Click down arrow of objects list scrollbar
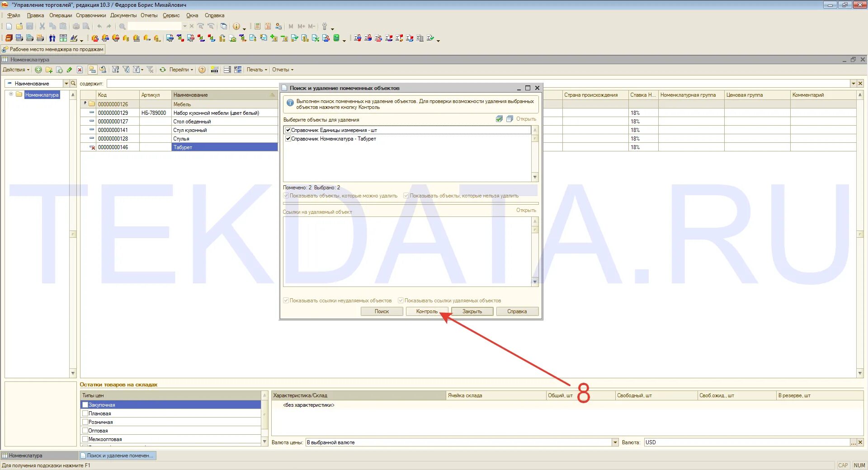The image size is (868, 470). click(x=535, y=178)
